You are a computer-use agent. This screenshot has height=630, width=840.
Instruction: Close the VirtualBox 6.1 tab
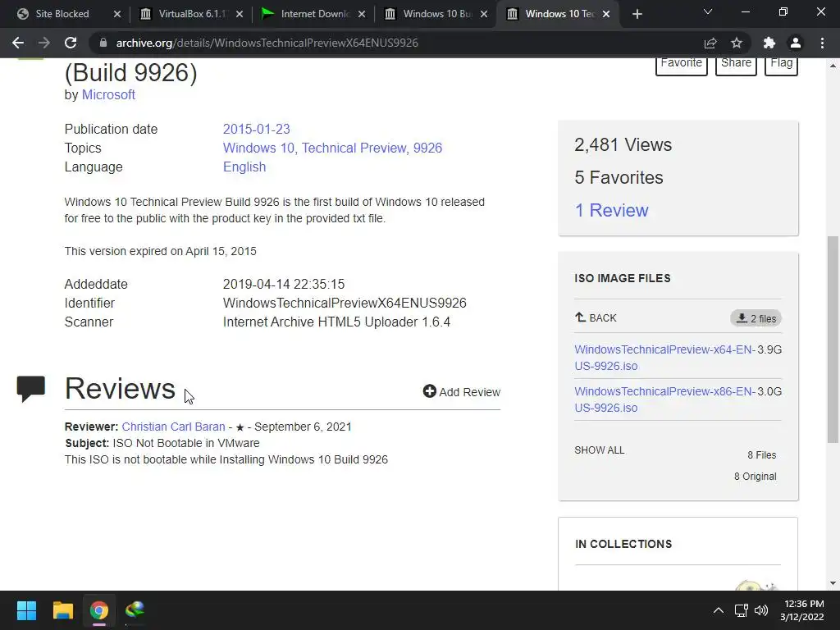pos(240,14)
